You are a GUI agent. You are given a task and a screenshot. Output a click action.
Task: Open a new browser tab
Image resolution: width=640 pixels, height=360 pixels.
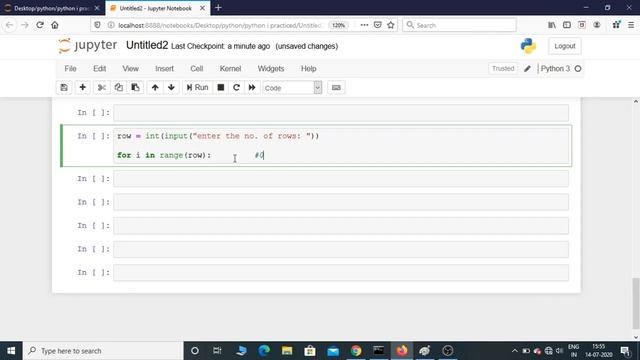218,8
